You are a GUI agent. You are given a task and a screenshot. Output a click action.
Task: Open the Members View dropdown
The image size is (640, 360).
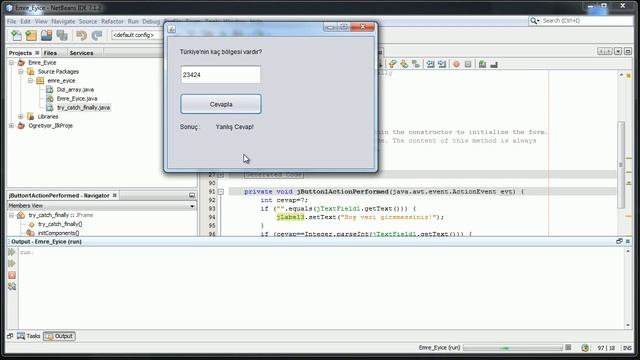coord(192,206)
